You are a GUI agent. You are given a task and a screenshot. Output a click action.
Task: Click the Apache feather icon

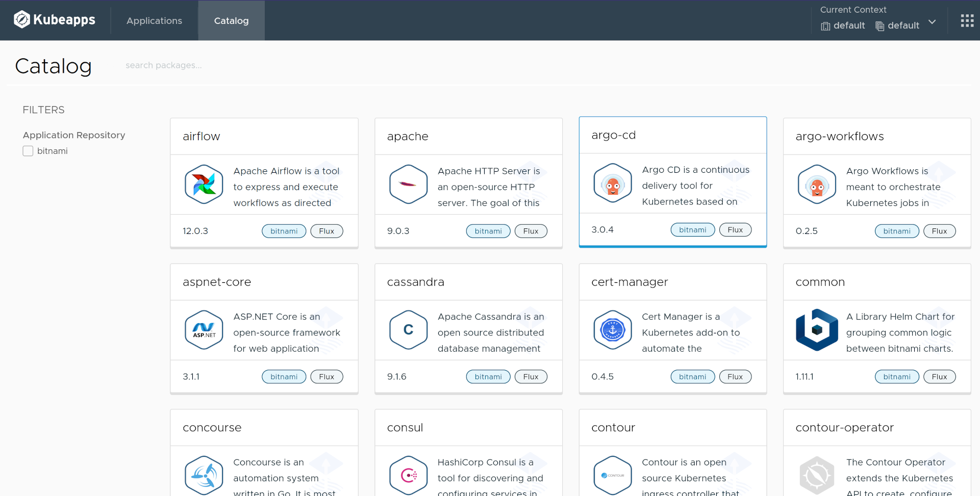pos(408,185)
